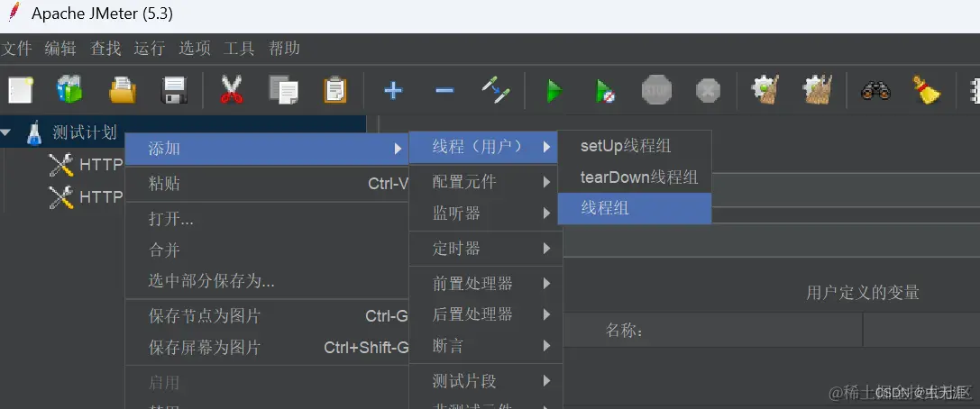Expand the 前置处理器 submenu
980x409 pixels.
pos(484,284)
